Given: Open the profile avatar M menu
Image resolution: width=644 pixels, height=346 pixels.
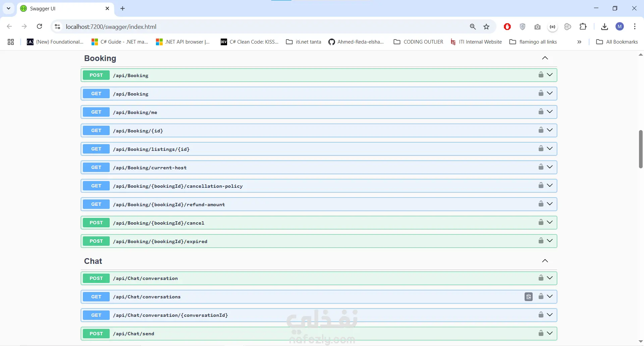Looking at the screenshot, I should tap(620, 27).
